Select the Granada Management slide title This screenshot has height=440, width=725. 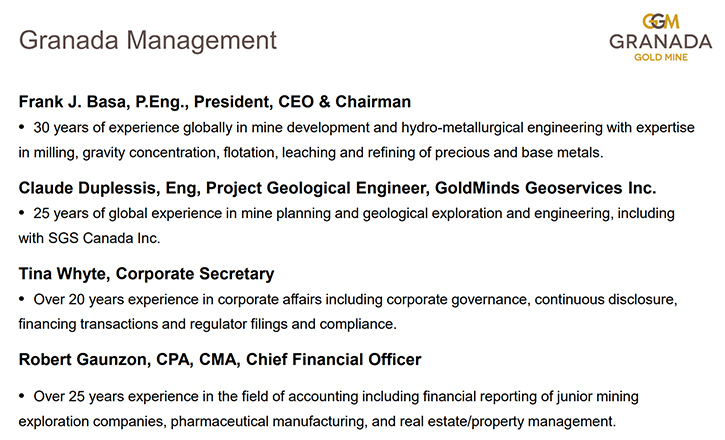pyautogui.click(x=147, y=40)
